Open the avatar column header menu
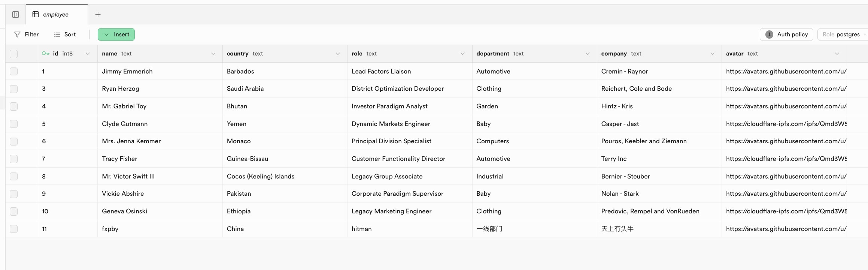The height and width of the screenshot is (270, 868). (x=837, y=54)
